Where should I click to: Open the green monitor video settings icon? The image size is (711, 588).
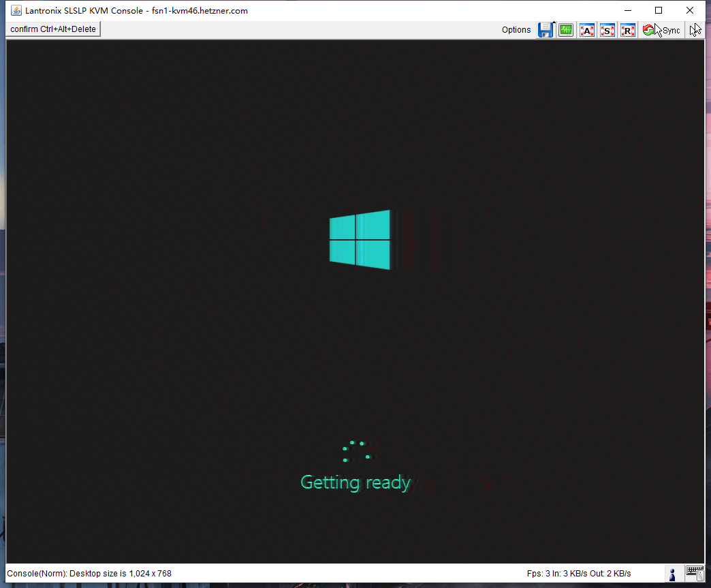pos(565,30)
